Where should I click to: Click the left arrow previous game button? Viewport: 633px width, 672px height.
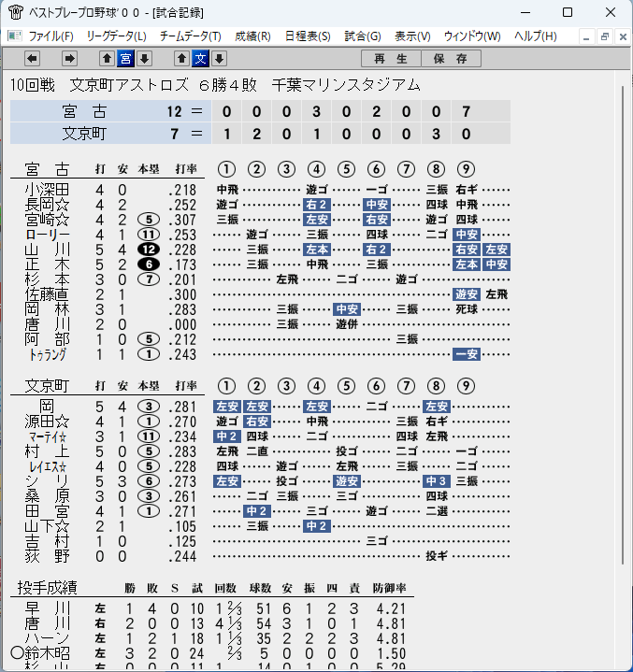32,59
